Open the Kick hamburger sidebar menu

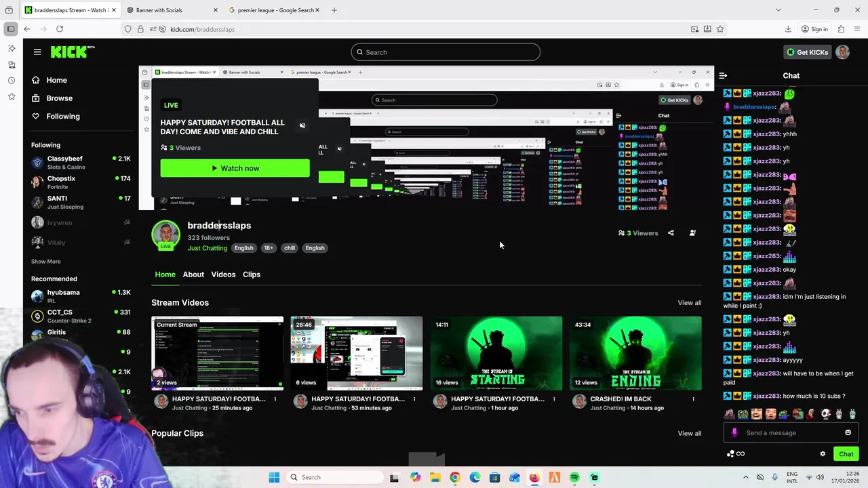37,52
